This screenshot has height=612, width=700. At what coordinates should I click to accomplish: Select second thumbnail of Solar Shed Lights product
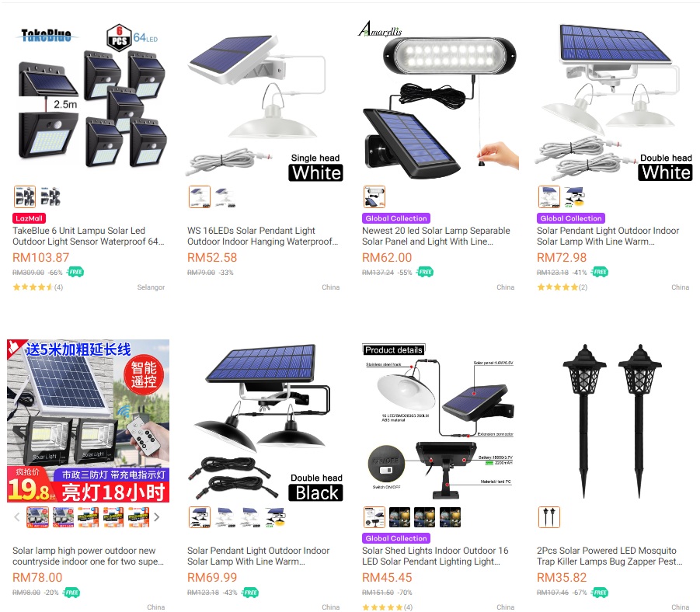click(x=399, y=517)
